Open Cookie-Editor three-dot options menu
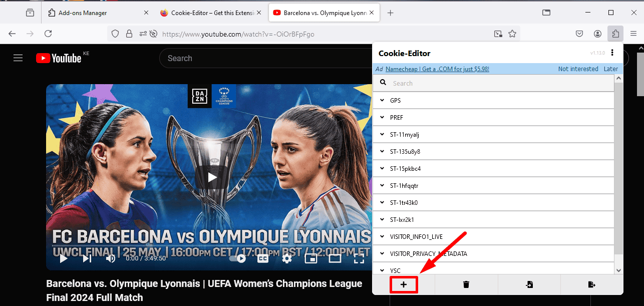The height and width of the screenshot is (306, 644). click(x=612, y=53)
